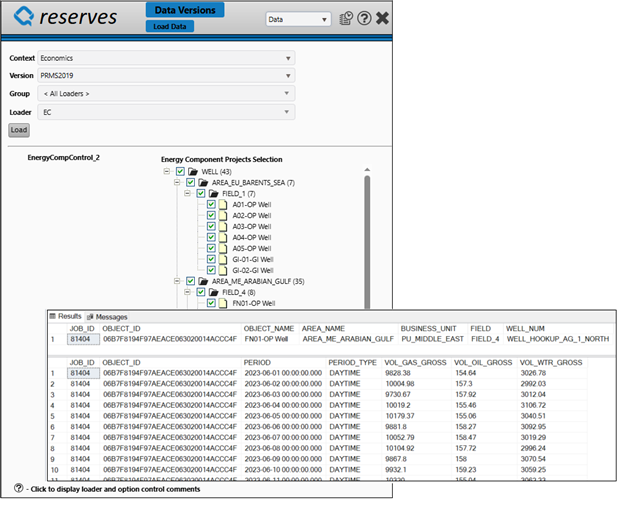This screenshot has width=623, height=511.
Task: Click the reserves logo icon
Action: (x=24, y=16)
